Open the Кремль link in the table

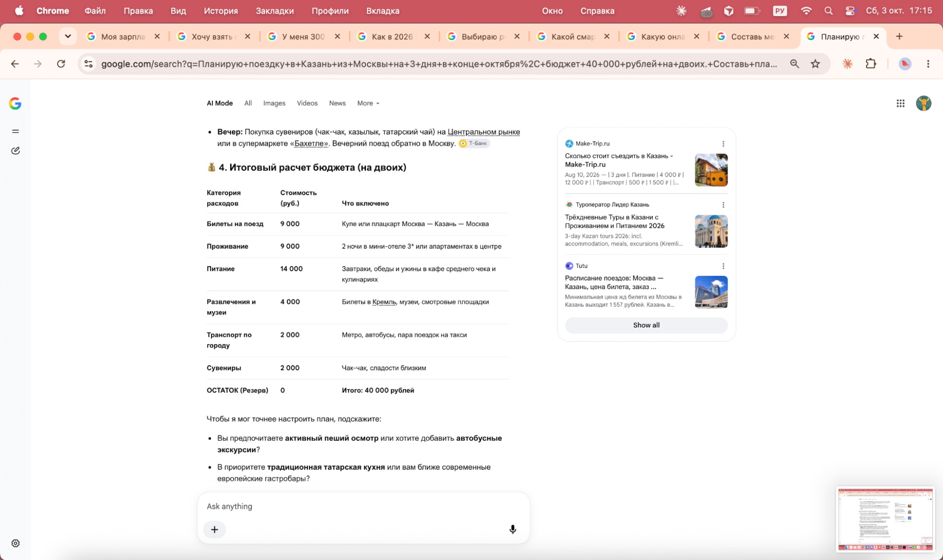[x=384, y=302]
